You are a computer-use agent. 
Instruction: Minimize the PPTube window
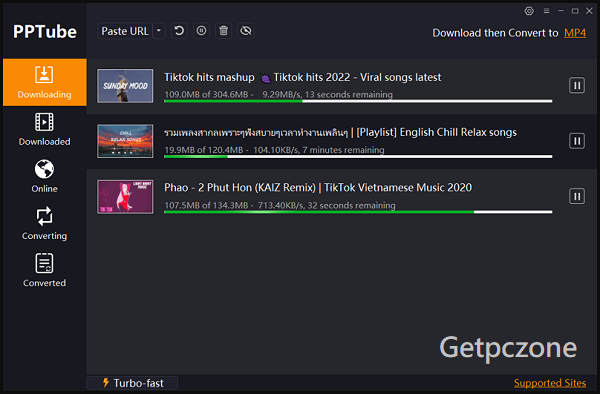[x=561, y=11]
